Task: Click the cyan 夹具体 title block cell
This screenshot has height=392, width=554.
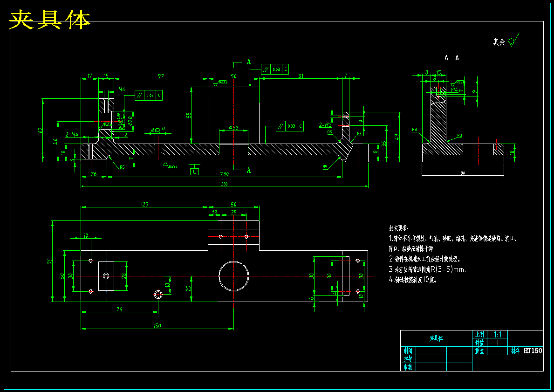Action: pos(436,338)
